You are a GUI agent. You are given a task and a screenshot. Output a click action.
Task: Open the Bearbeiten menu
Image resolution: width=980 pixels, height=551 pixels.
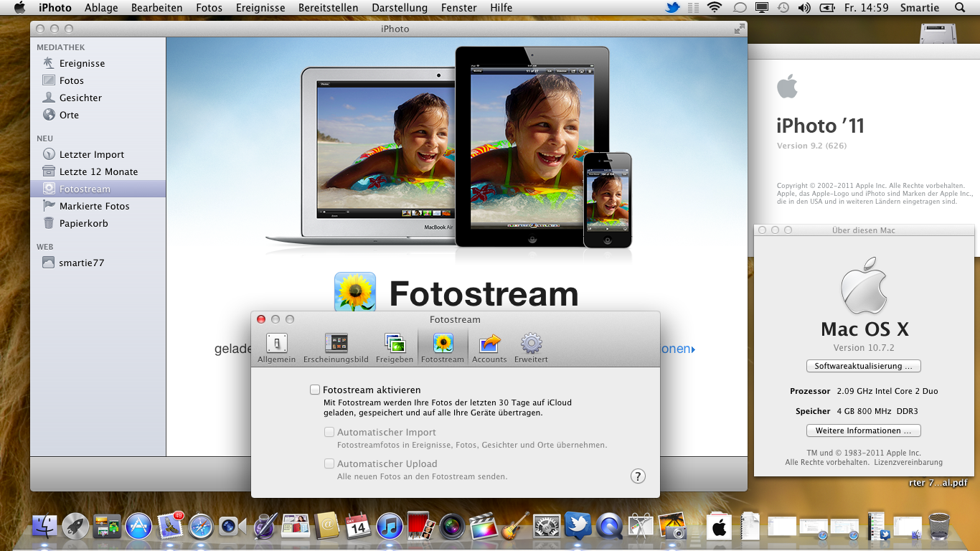coord(157,8)
